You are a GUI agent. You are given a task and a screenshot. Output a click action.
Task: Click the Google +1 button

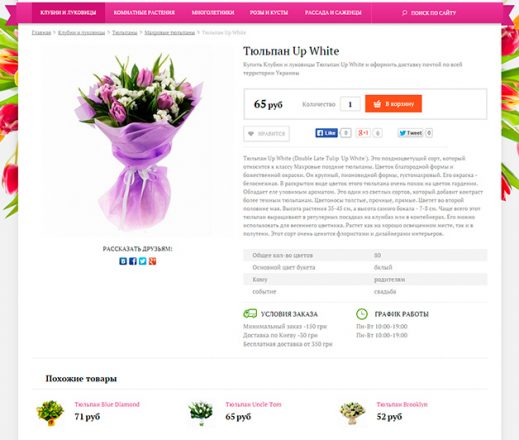tap(363, 133)
